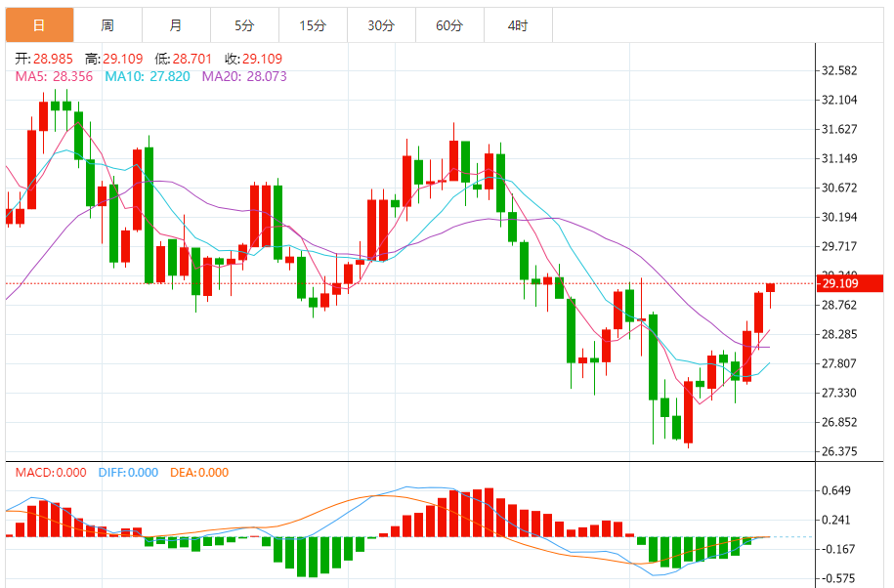Viewport: 894px width, 588px height.
Task: Click the MA5: 28.356 indicator label
Action: (x=54, y=76)
